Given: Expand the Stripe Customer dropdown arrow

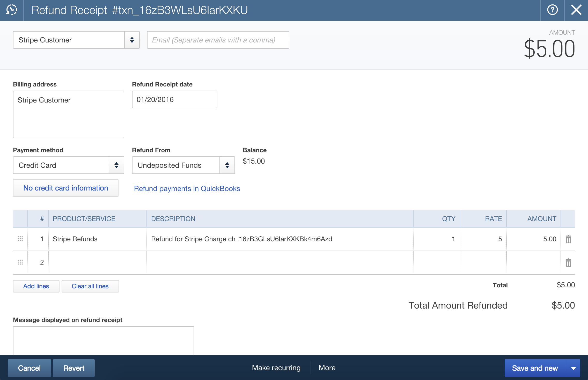Looking at the screenshot, I should pyautogui.click(x=132, y=40).
